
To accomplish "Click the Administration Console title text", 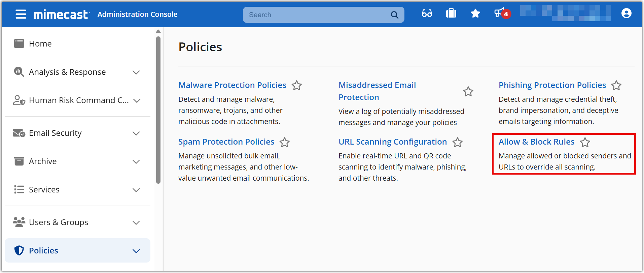I will [137, 14].
